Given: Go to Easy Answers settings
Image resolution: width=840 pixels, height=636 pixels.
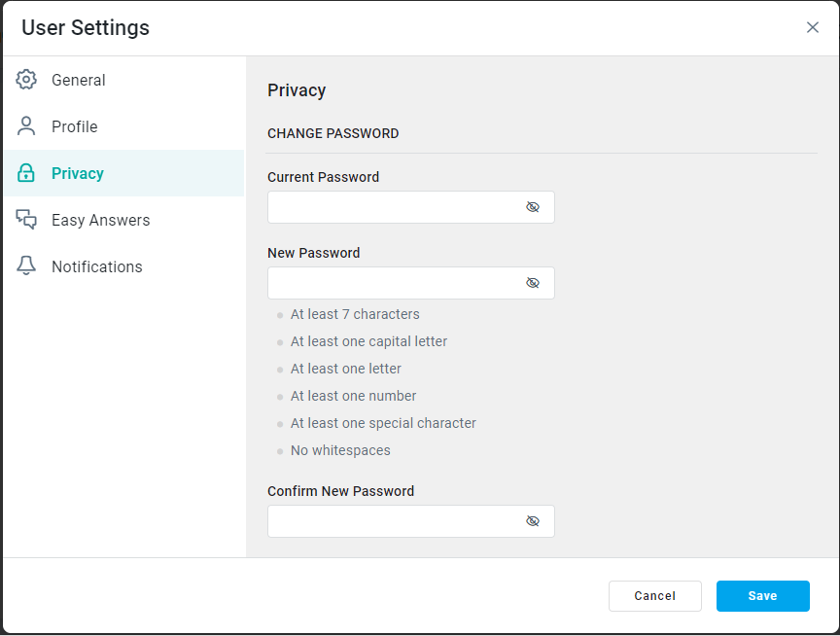Looking at the screenshot, I should (x=101, y=220).
